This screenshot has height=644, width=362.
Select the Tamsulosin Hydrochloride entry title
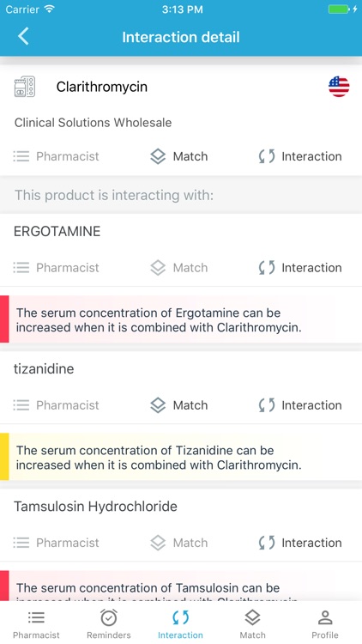[x=95, y=507]
